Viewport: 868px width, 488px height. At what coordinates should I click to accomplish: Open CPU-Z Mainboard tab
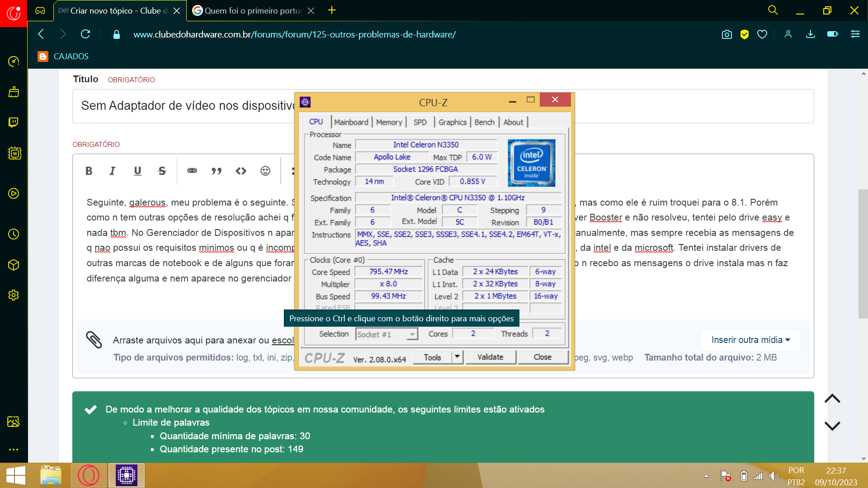351,122
